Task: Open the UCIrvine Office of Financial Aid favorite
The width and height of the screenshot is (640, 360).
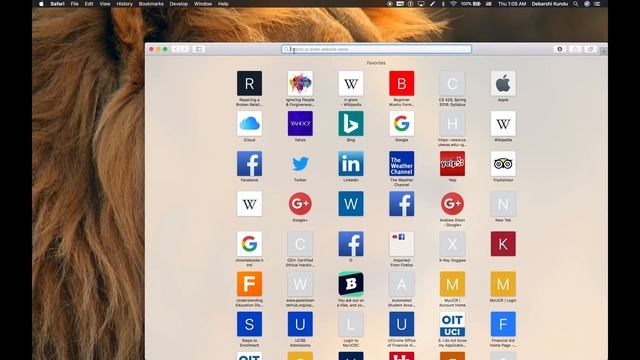Action: point(401,324)
